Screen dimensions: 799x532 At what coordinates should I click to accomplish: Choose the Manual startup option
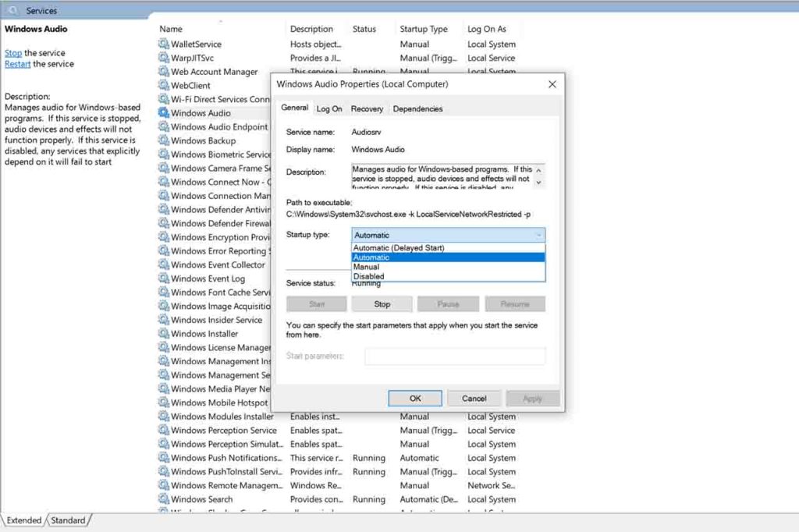449,267
